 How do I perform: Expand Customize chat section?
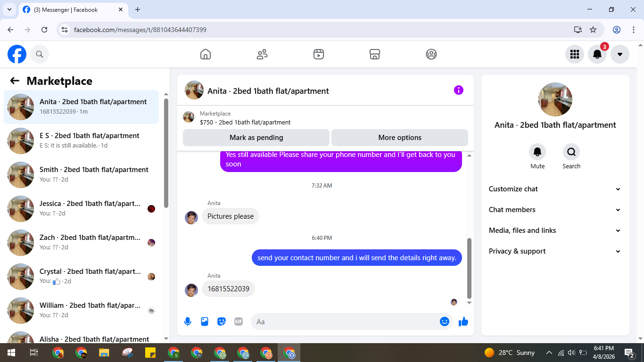(555, 189)
